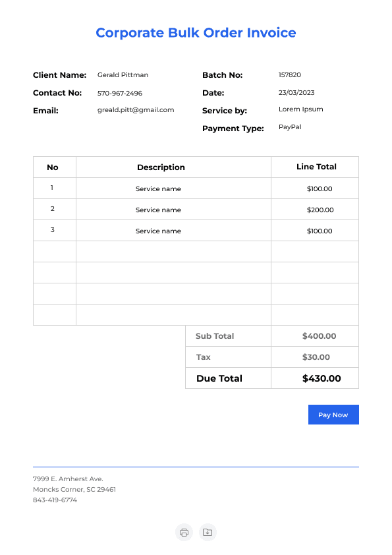The image size is (392, 555).
Task: Click the print icon at the bottom
Action: point(184,533)
